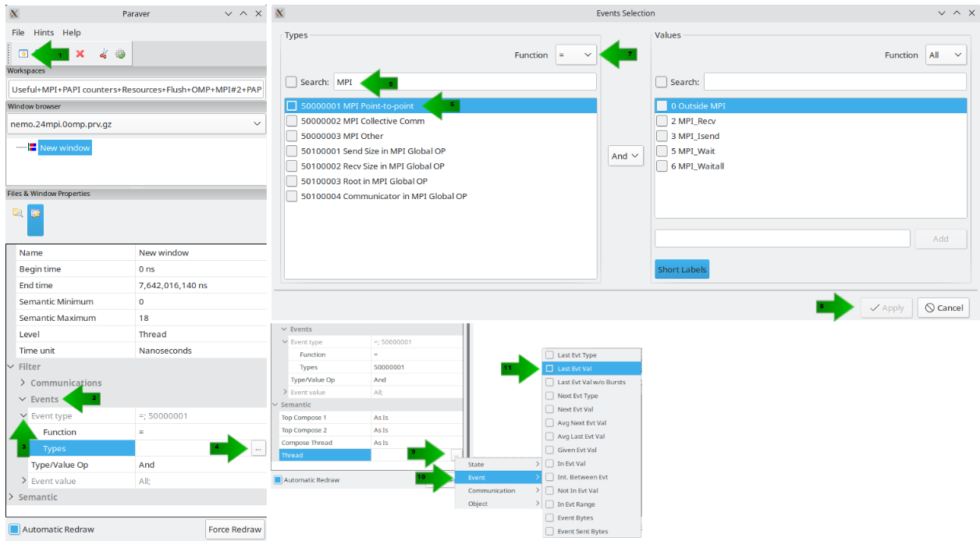Check the 0 Outside MPI value checkbox
Screen dimensions: 980x552
tap(662, 105)
